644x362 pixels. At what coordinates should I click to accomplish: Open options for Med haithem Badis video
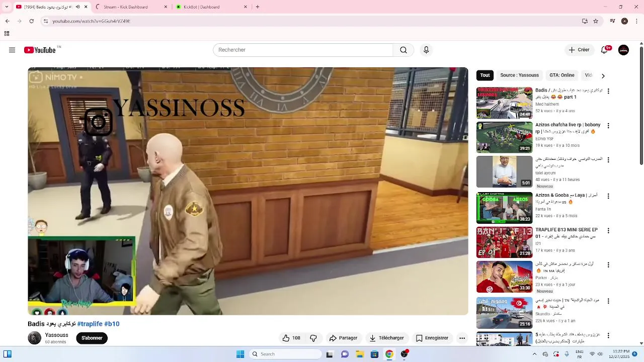click(x=608, y=92)
